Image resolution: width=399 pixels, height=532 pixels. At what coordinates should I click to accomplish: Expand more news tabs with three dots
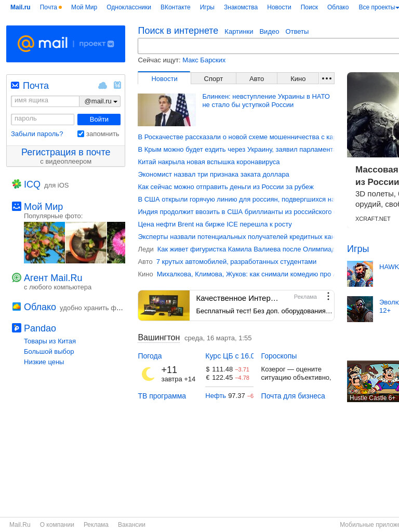[327, 78]
